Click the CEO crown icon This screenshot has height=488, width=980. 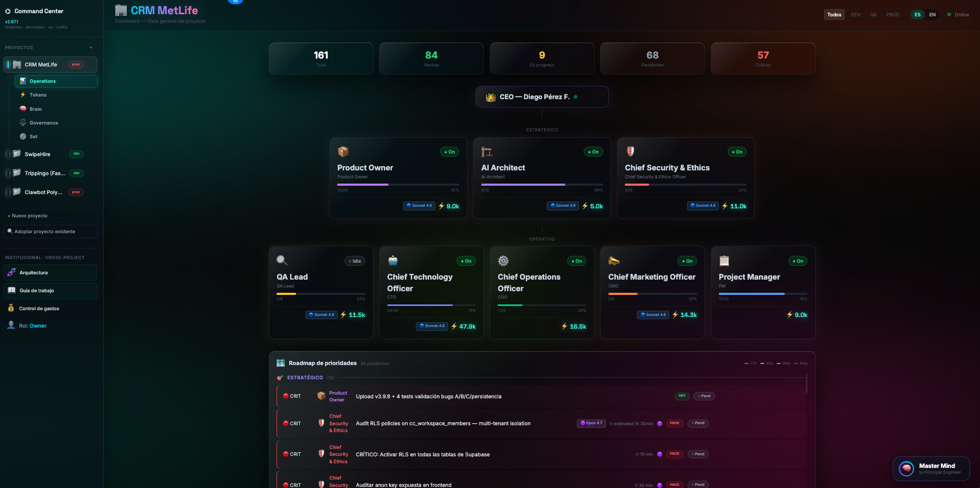pyautogui.click(x=491, y=97)
